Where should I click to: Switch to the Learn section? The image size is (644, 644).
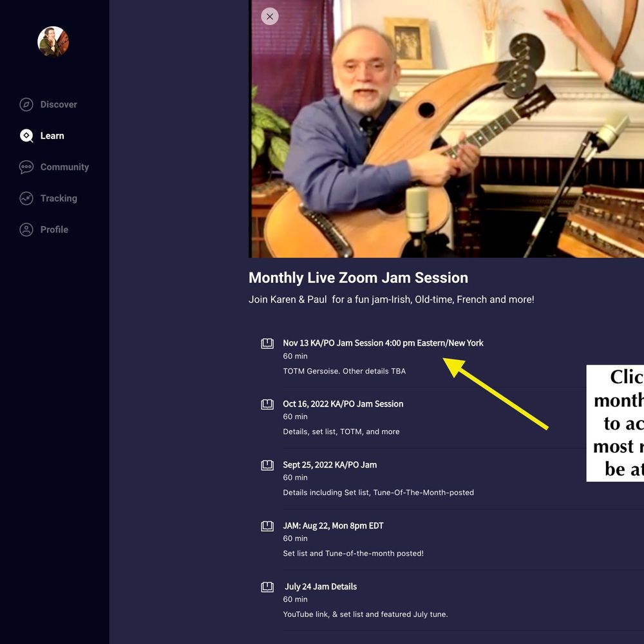[52, 135]
